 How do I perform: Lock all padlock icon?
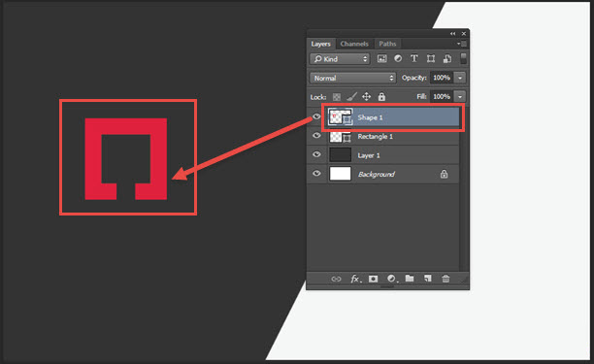(x=381, y=97)
